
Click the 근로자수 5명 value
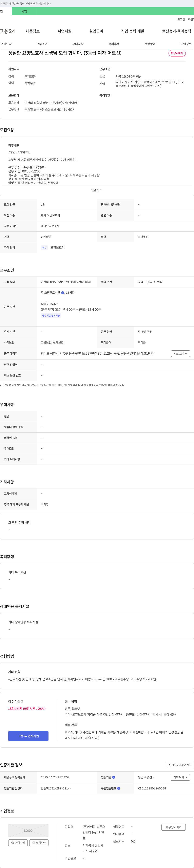tap(133, 841)
